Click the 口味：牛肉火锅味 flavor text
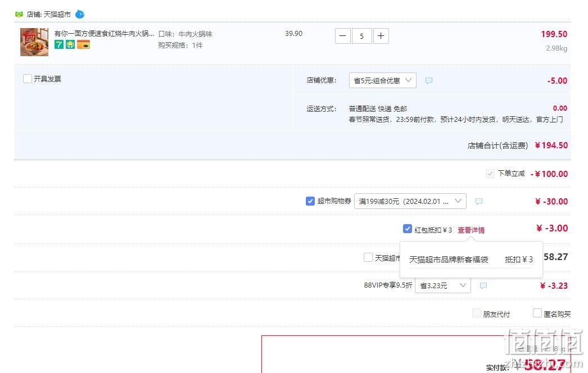This screenshot has height=373, width=588. click(186, 34)
